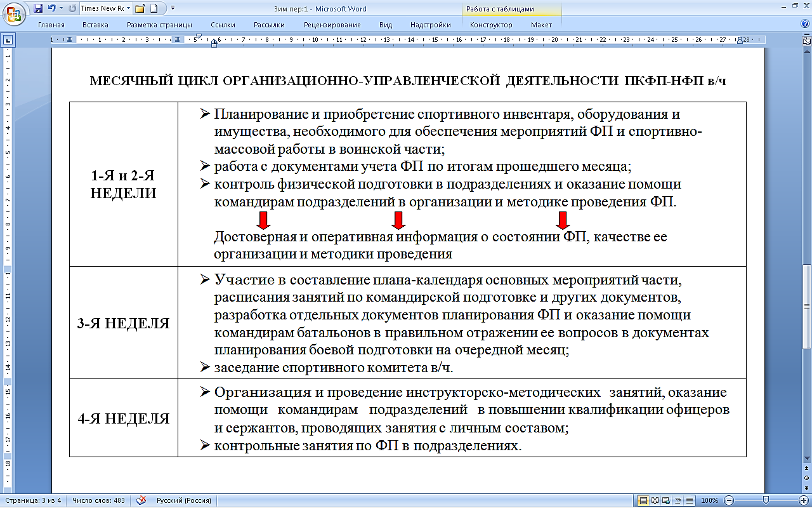Switch to the Главная ribbon tab

click(x=51, y=25)
